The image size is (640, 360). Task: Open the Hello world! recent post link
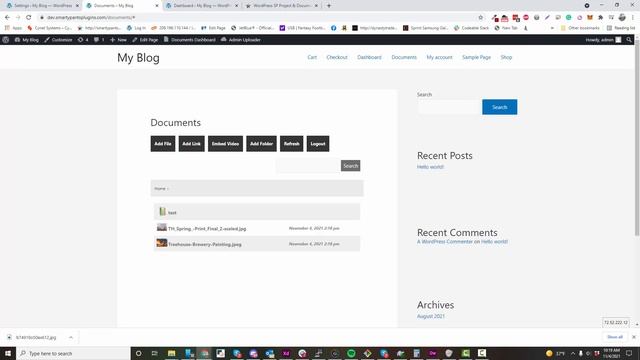(x=430, y=167)
